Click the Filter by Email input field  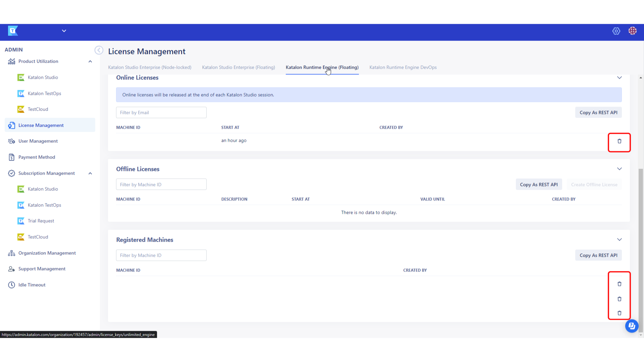pyautogui.click(x=161, y=112)
